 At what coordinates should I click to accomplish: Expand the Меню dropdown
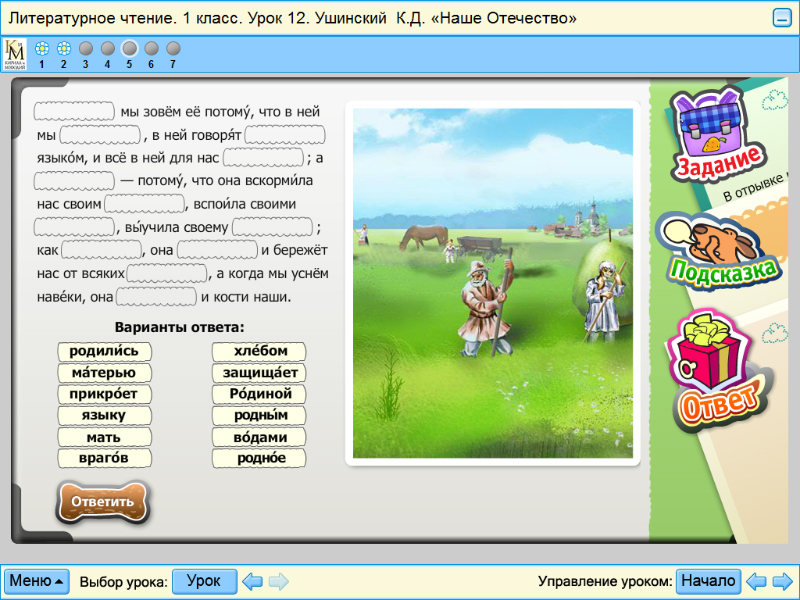pos(37,581)
